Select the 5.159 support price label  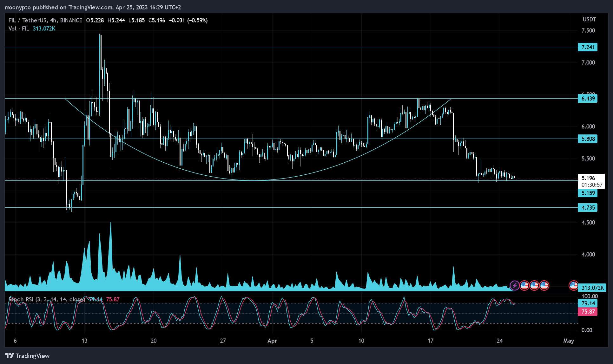click(x=588, y=193)
